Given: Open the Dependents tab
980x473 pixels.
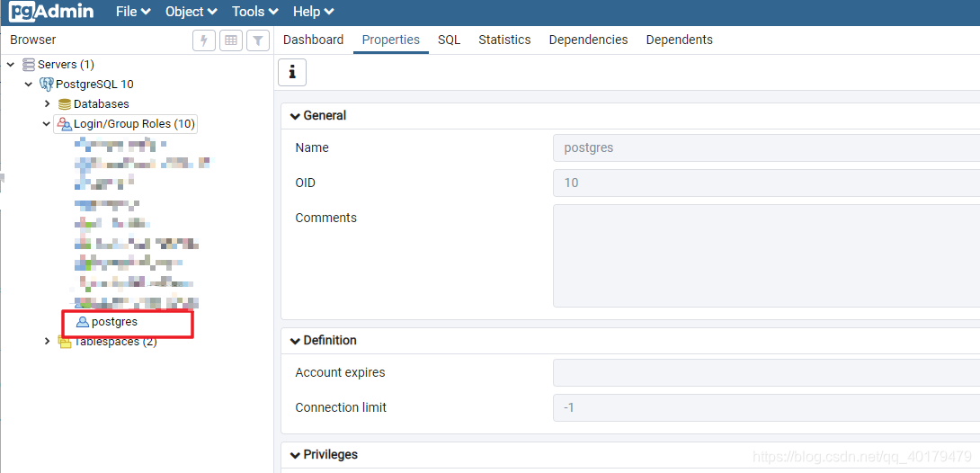Looking at the screenshot, I should tap(680, 40).
